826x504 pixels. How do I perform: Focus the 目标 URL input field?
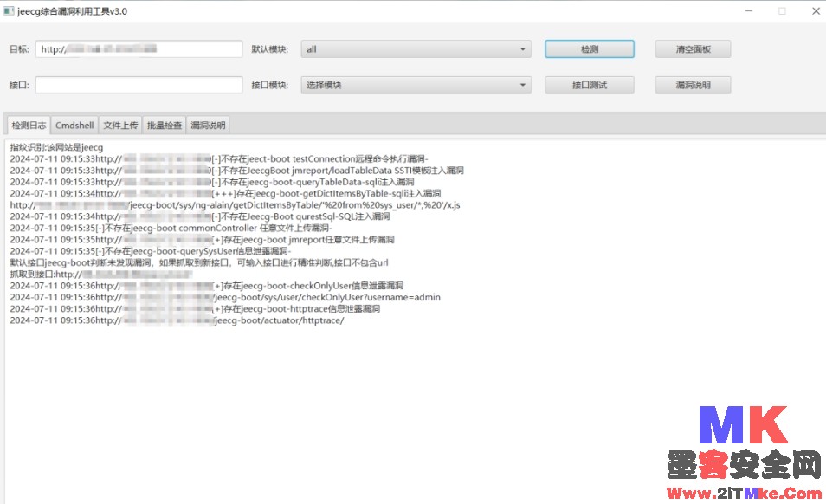[x=139, y=49]
